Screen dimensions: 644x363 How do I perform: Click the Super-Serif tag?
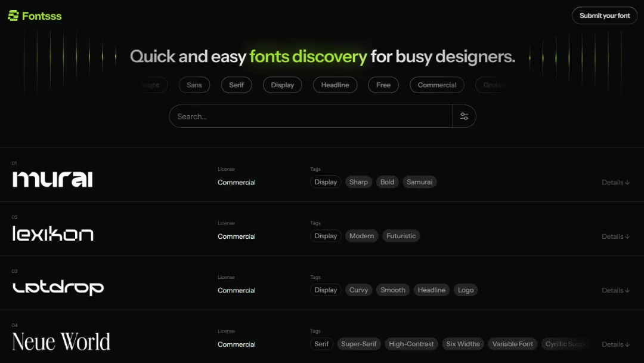[358, 344]
